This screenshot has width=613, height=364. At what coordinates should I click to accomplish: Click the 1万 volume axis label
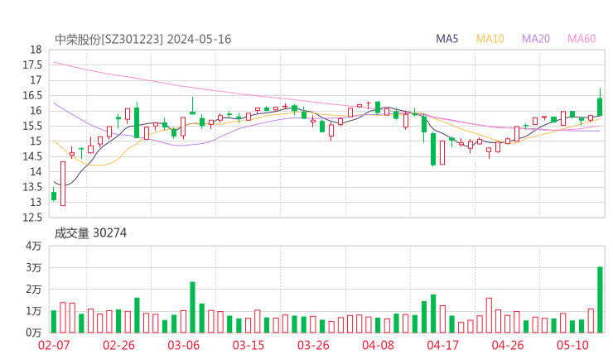click(x=34, y=311)
